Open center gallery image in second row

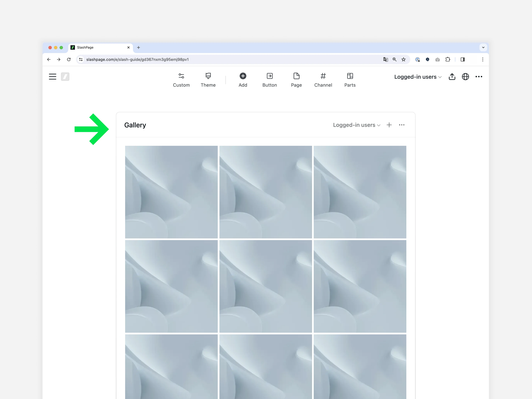[265, 286]
